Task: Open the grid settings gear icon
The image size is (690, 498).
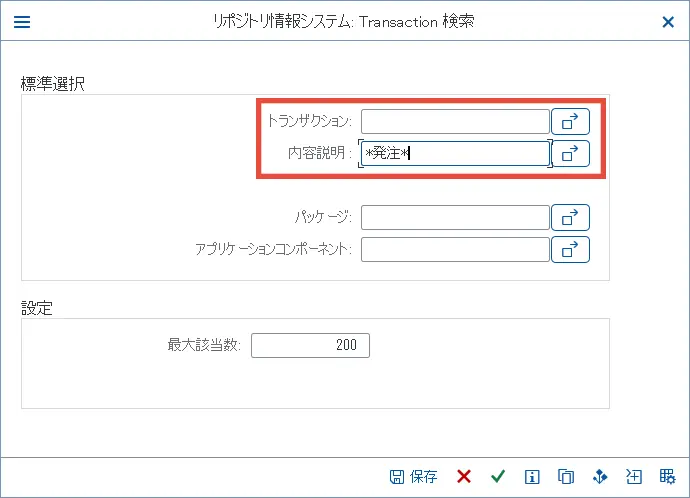Action: [x=668, y=477]
